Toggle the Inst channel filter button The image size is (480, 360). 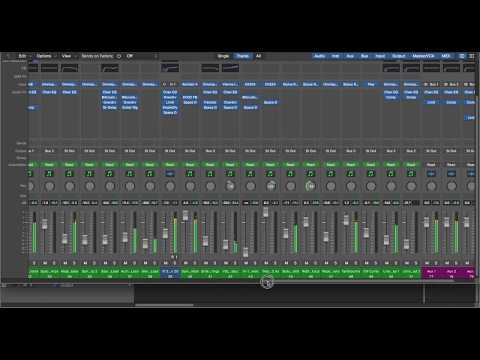click(x=335, y=56)
